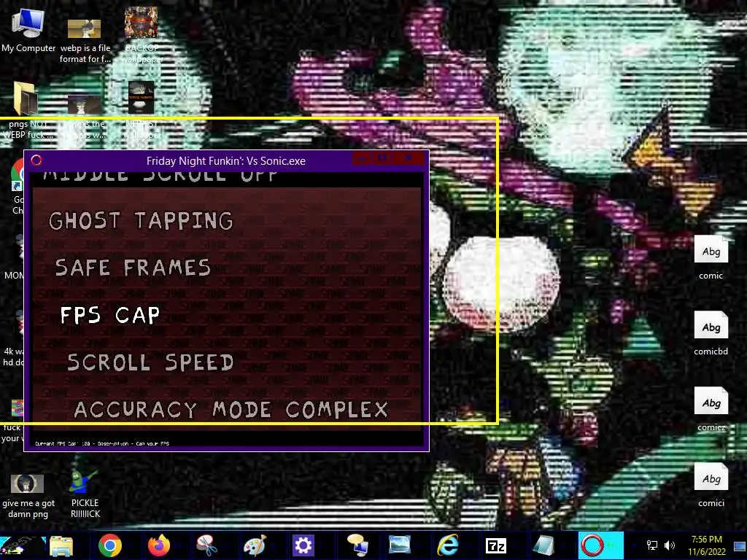
Task: Launch Internet Explorer from the taskbar
Action: coord(448,545)
